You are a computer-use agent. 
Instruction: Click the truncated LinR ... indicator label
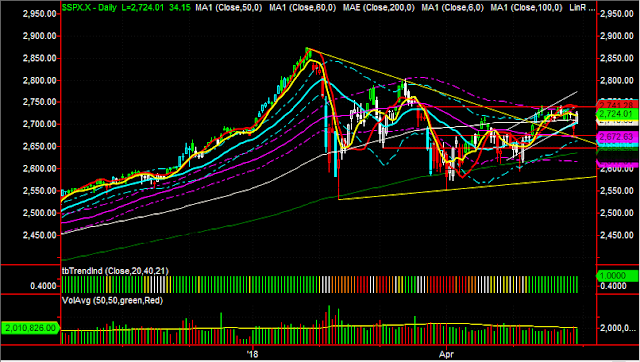tap(582, 7)
